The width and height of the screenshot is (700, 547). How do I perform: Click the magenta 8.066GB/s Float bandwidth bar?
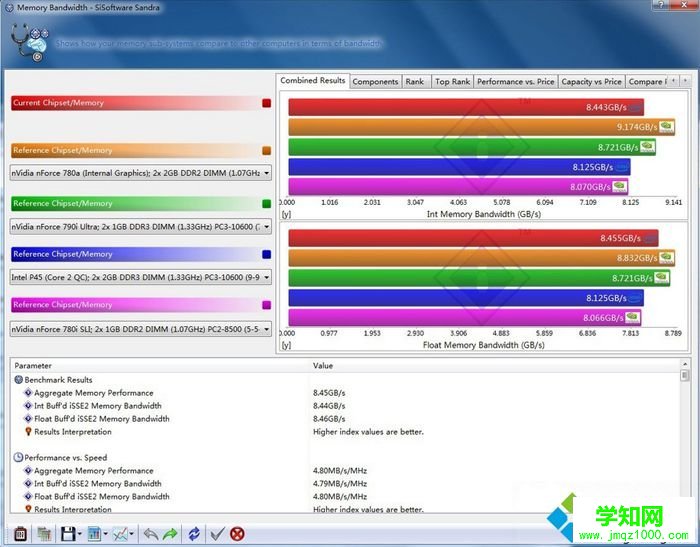pyautogui.click(x=465, y=317)
